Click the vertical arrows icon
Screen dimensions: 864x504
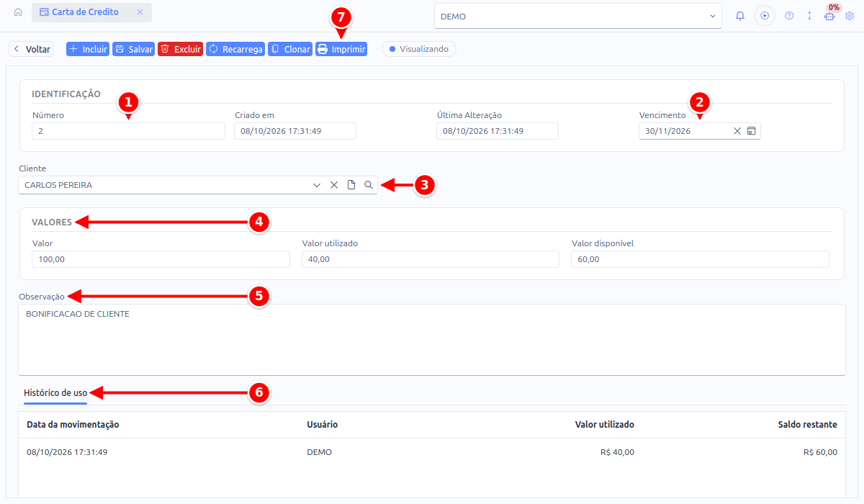tap(809, 16)
